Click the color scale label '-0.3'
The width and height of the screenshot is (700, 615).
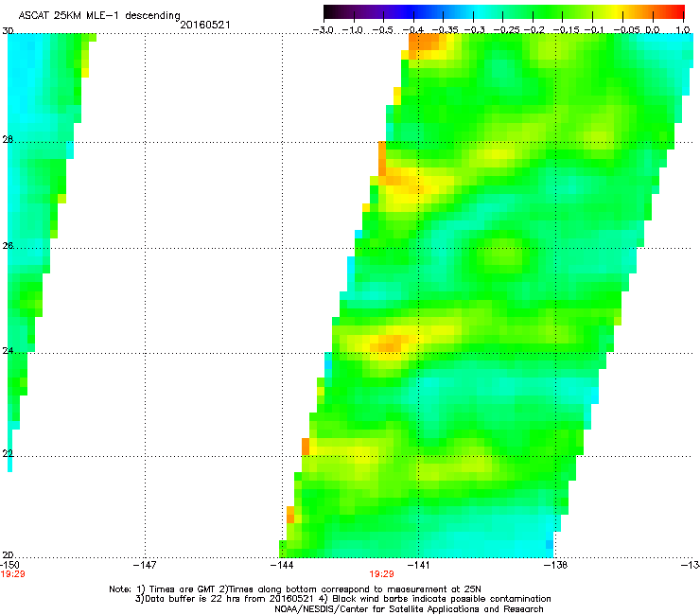[474, 30]
